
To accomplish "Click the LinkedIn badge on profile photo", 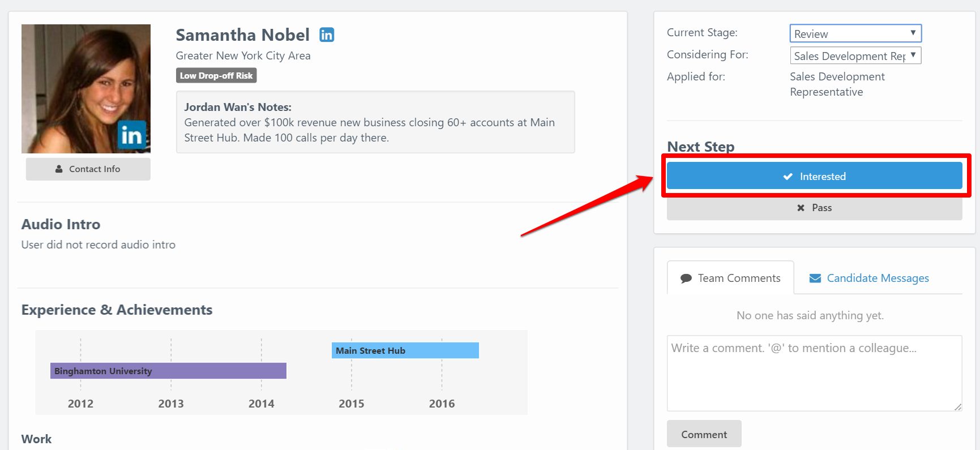I will pos(132,135).
